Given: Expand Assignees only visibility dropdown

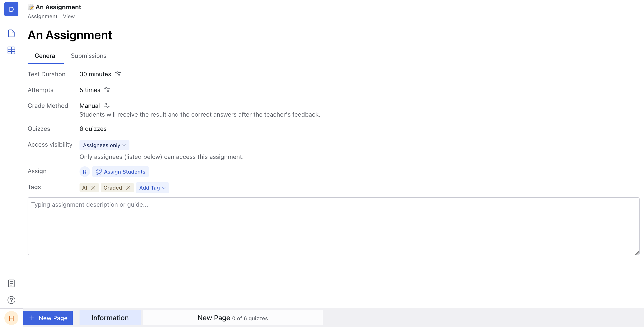Looking at the screenshot, I should click(x=104, y=145).
